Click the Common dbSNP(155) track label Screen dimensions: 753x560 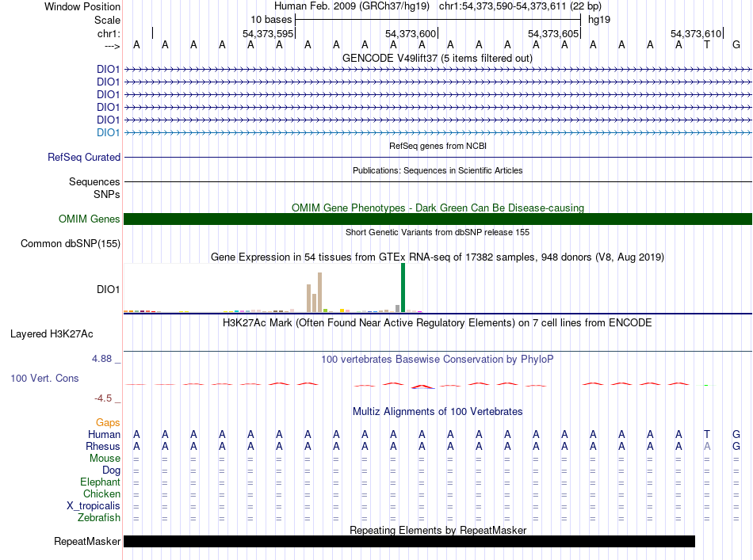coord(70,244)
